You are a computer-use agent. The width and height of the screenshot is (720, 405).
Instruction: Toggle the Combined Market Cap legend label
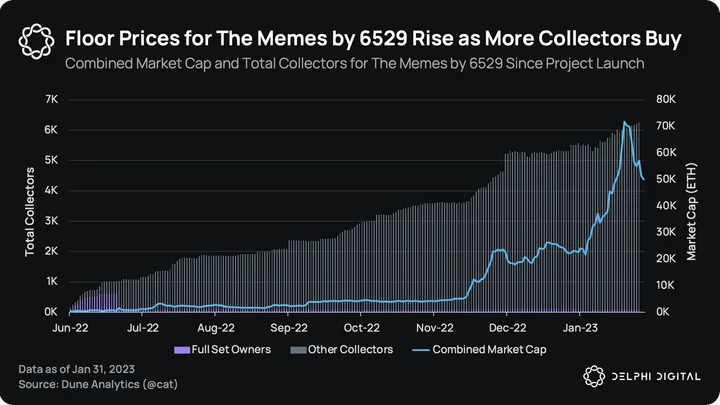(489, 350)
